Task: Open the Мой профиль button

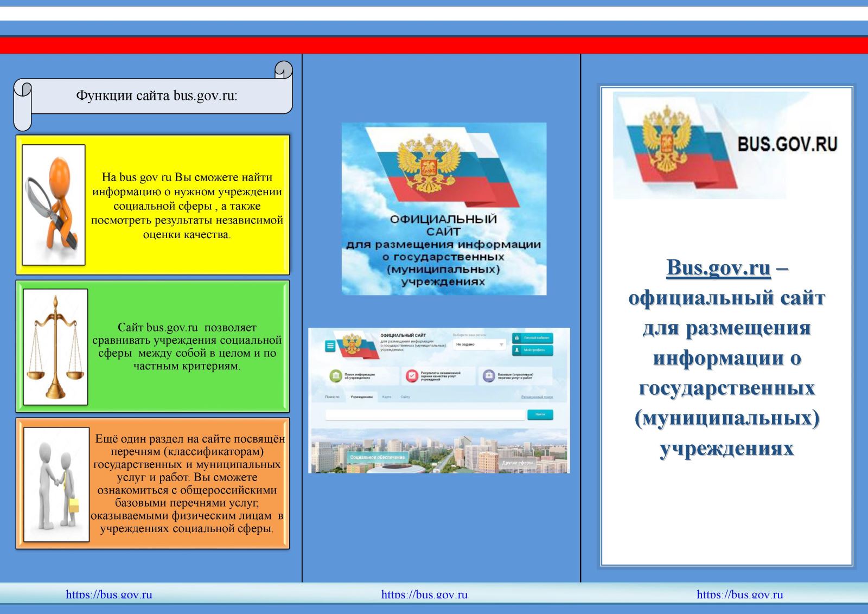Action: pos(533,350)
